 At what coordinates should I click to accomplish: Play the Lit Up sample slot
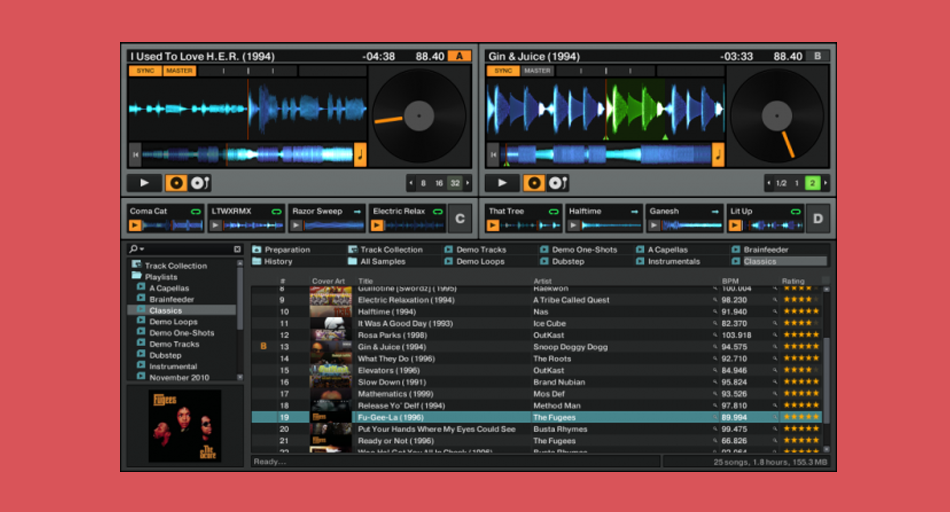(735, 225)
